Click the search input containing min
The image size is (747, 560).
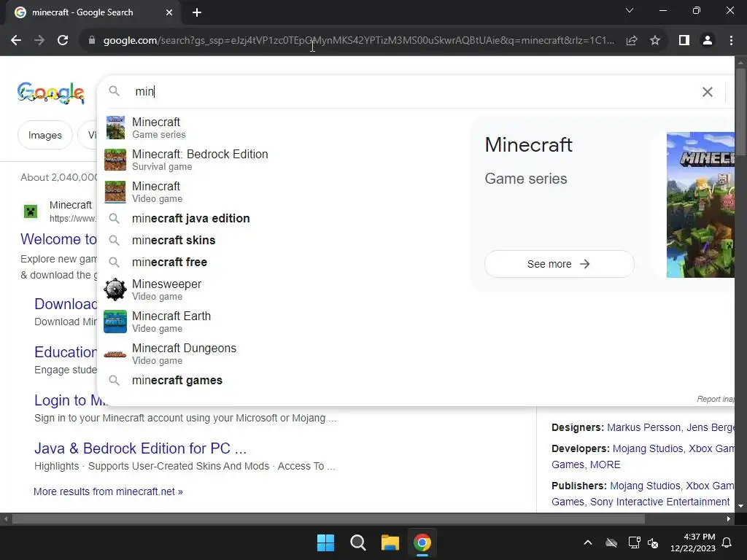tap(410, 91)
